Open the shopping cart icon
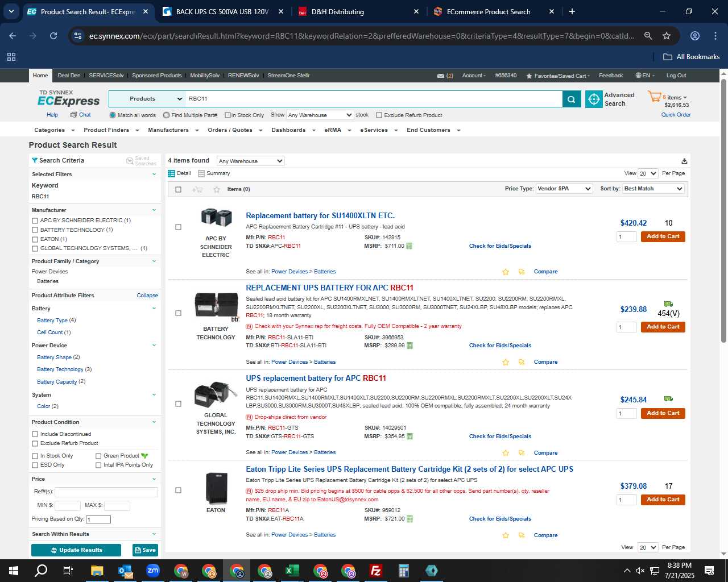This screenshot has height=582, width=728. coord(655,97)
